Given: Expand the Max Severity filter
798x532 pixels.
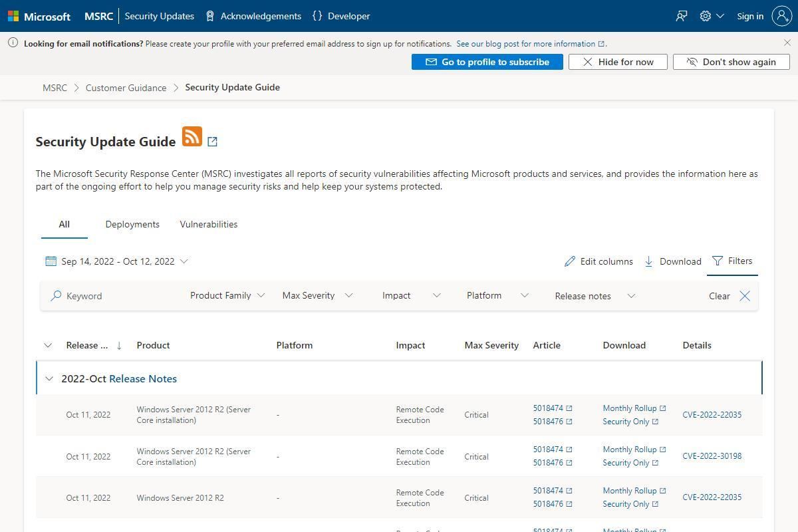Looking at the screenshot, I should [317, 295].
